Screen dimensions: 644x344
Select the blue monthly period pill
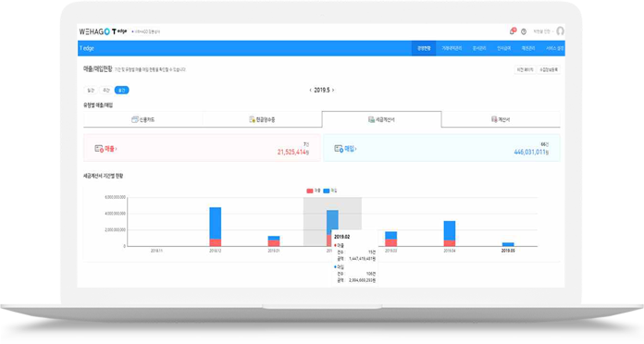pos(121,90)
